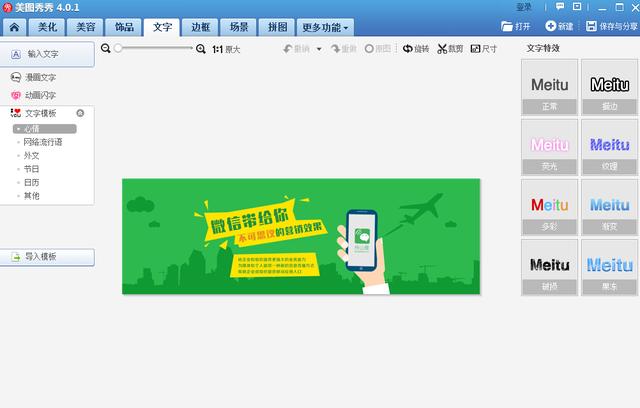Screen dimensions: 640x408
Task: Switch to the 美化 tab
Action: pyautogui.click(x=47, y=27)
